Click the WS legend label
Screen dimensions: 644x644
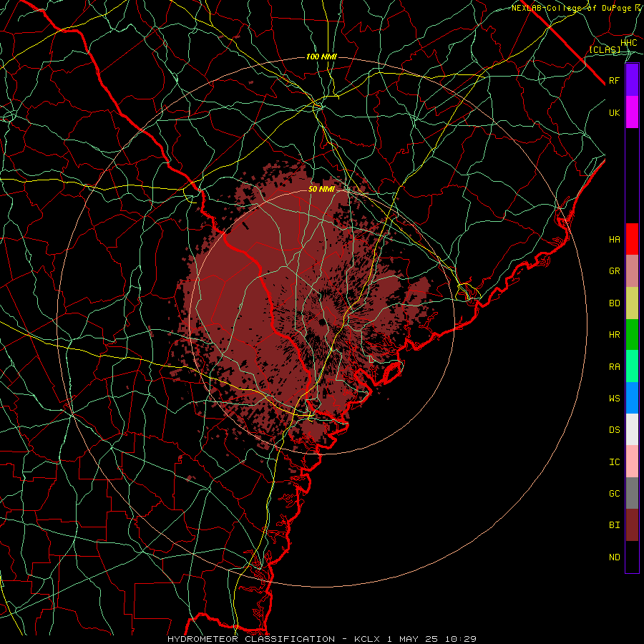pos(614,399)
